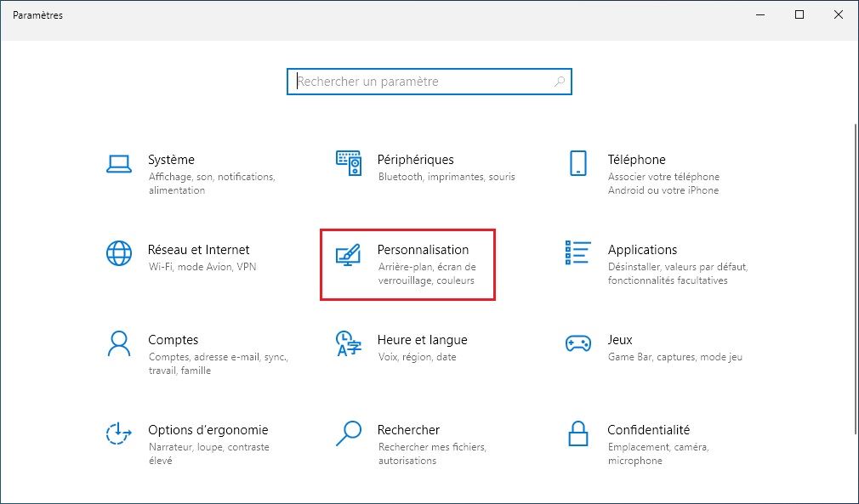
Task: Click the Téléphone phone icon
Action: pyautogui.click(x=578, y=163)
